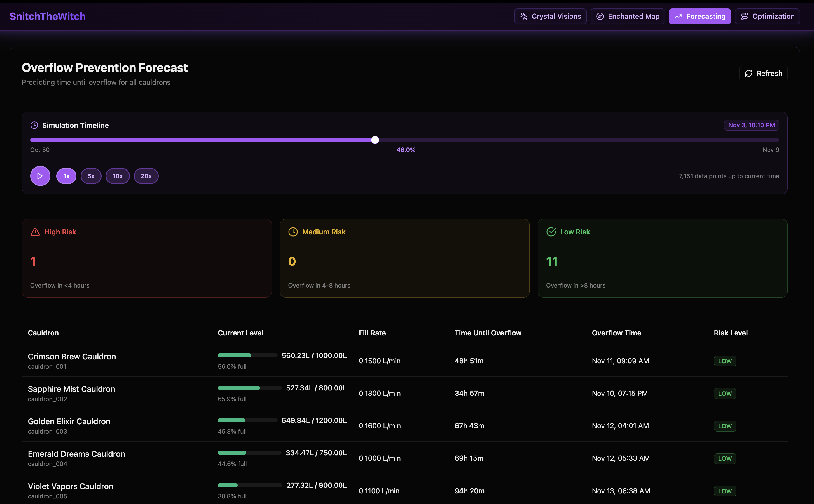Click the Enchanted Map compass icon
The width and height of the screenshot is (814, 504).
(x=600, y=16)
